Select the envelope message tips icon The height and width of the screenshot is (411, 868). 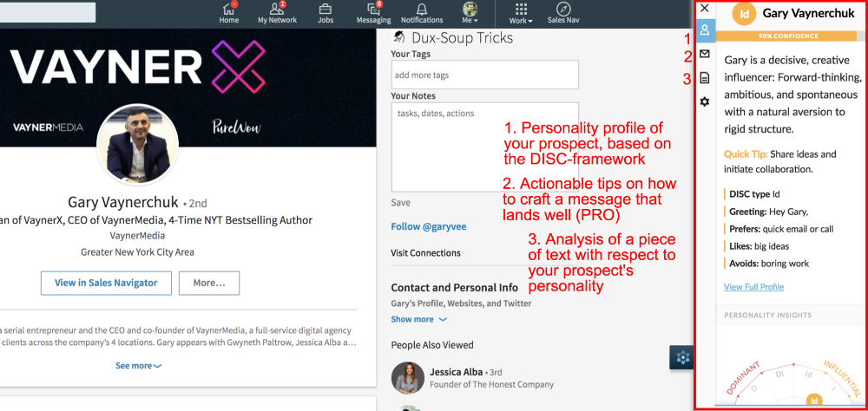click(x=705, y=54)
